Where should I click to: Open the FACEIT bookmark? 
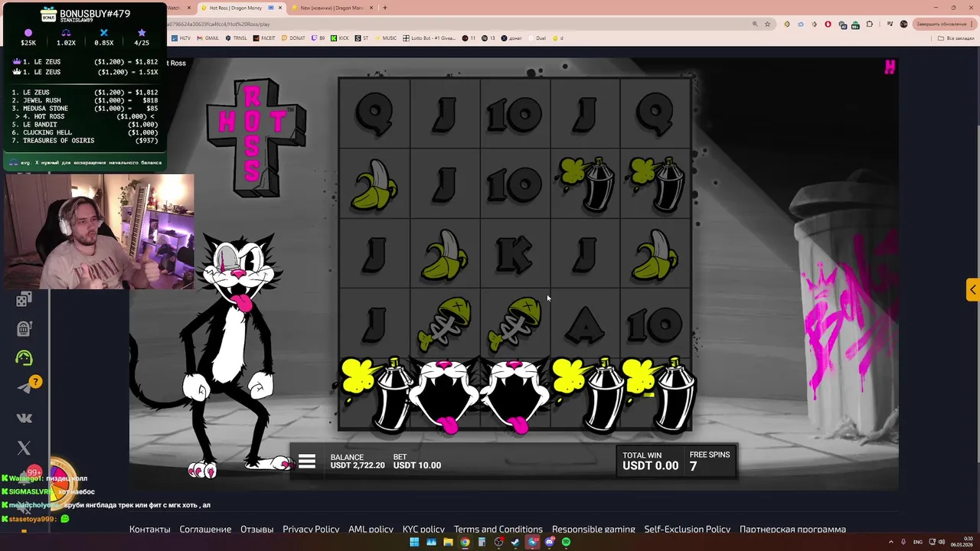264,38
